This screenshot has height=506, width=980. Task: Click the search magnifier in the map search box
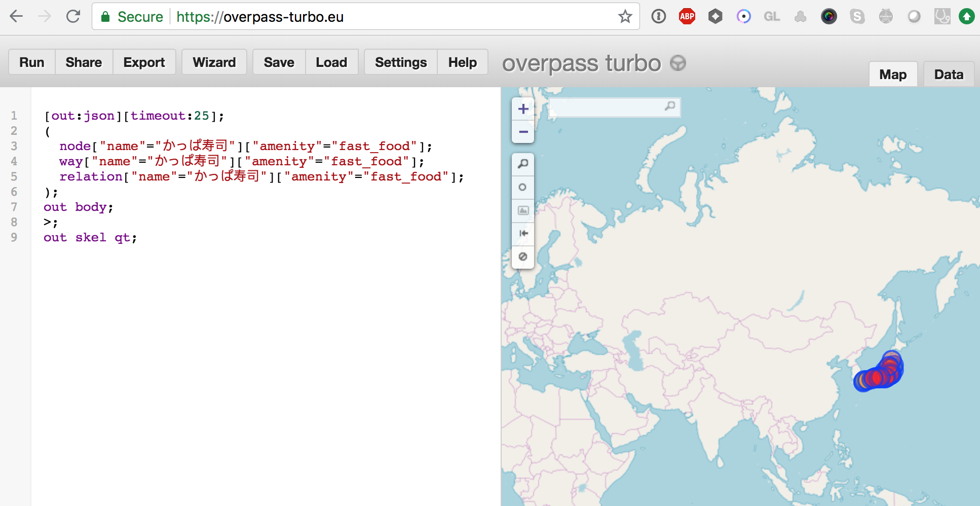(x=670, y=106)
